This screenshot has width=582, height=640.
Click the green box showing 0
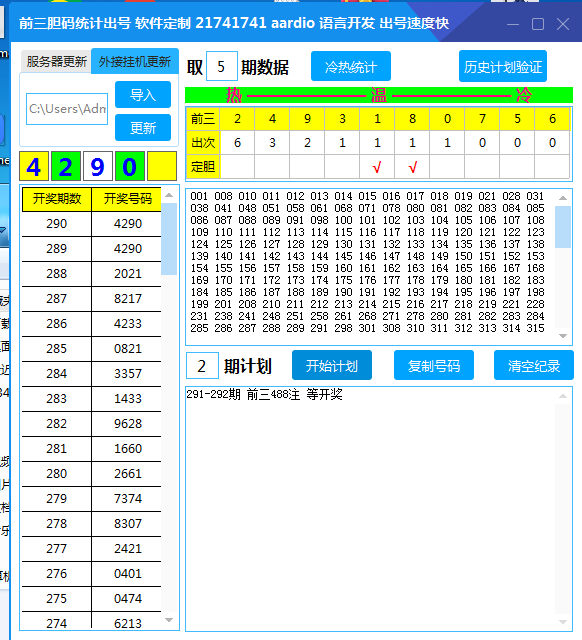click(x=130, y=166)
